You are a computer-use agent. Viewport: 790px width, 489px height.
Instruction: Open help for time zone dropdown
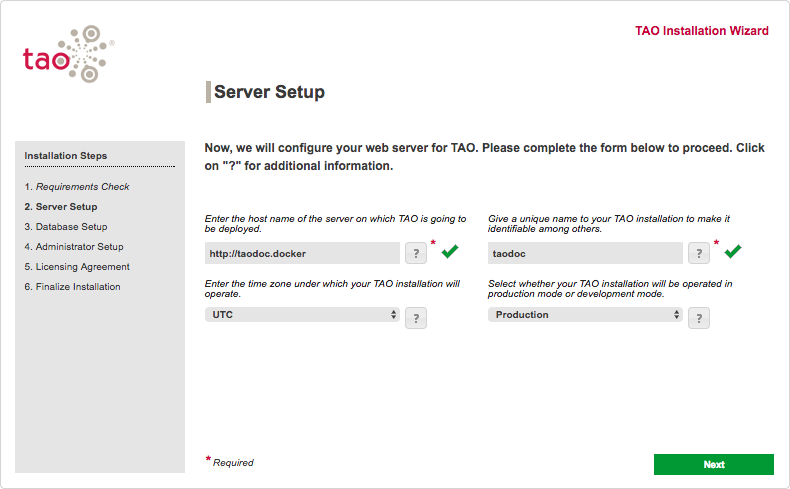(416, 318)
